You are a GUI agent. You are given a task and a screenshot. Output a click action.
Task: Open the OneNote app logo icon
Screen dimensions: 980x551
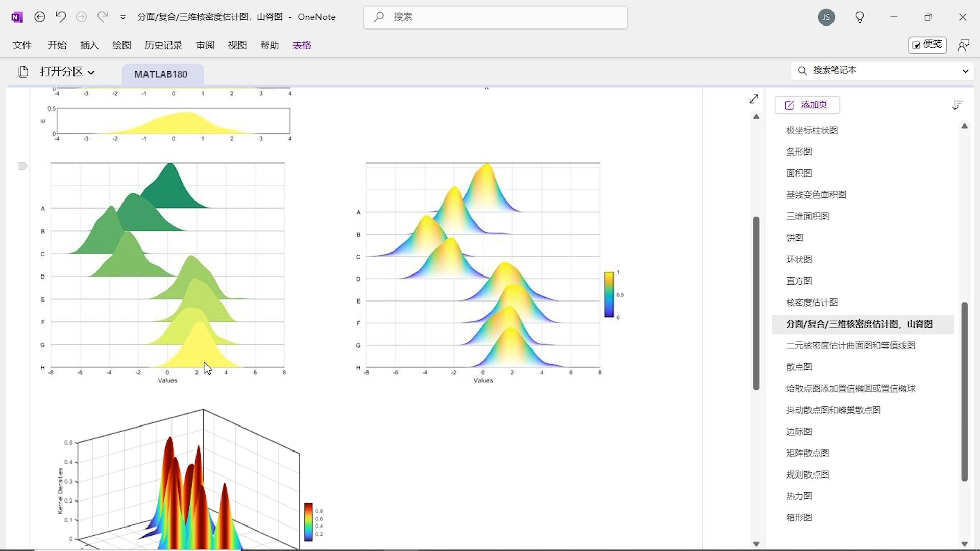click(17, 17)
